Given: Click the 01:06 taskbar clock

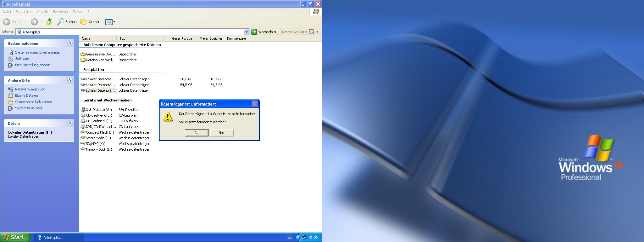Looking at the screenshot, I should [x=313, y=238].
